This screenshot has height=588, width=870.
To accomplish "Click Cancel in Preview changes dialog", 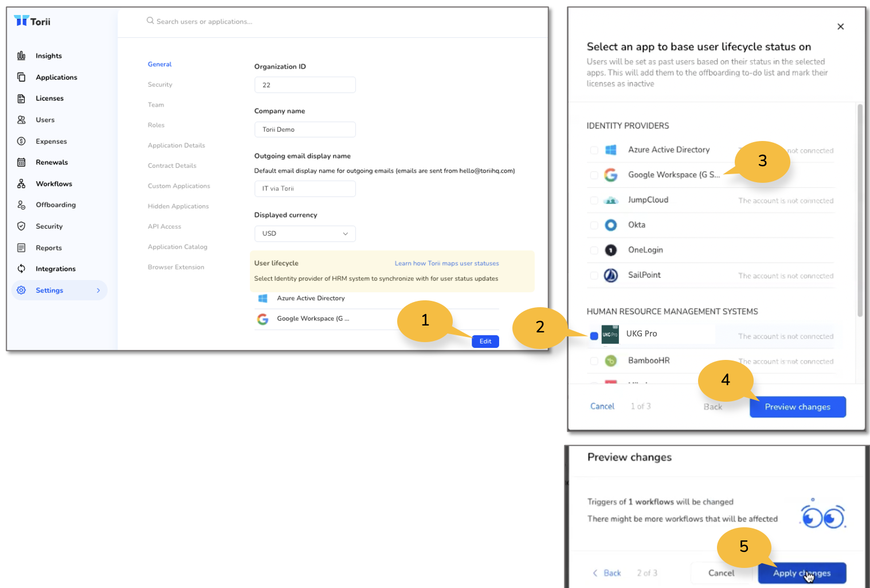I will (x=721, y=573).
